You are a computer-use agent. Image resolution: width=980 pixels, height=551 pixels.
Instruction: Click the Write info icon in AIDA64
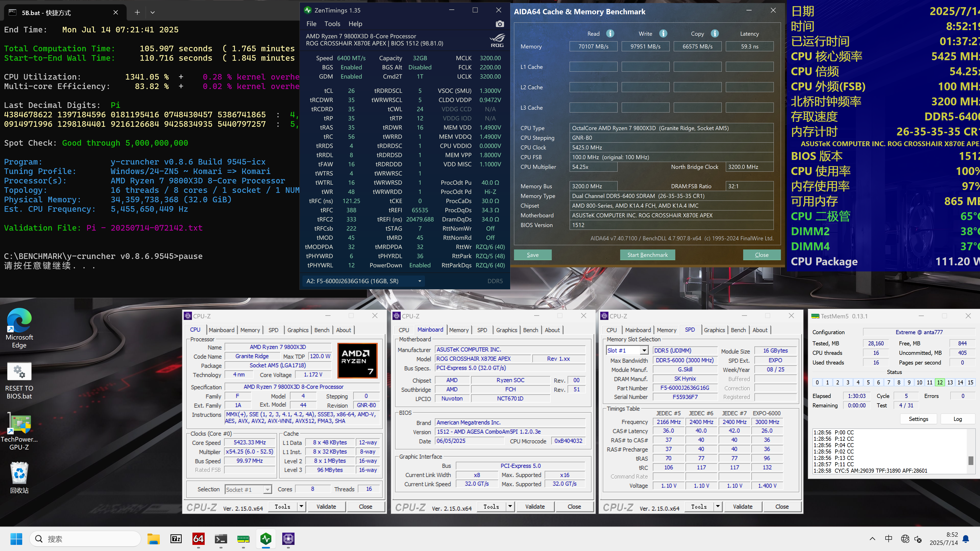coord(663,33)
